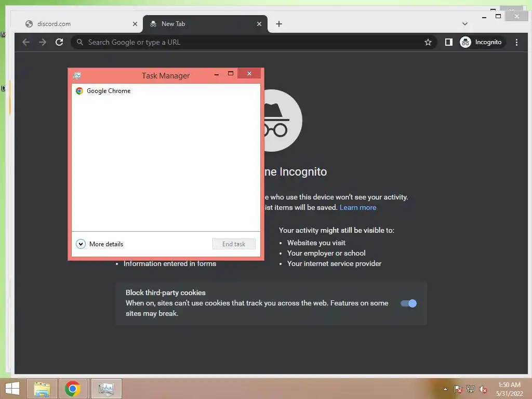Image resolution: width=532 pixels, height=399 pixels.
Task: Bookmark this tab with the star icon
Action: [x=428, y=42]
